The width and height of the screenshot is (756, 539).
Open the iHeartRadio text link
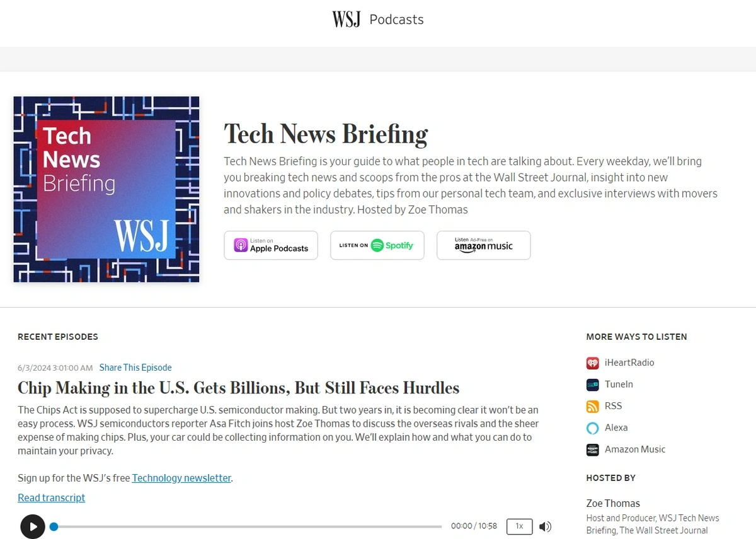point(629,362)
